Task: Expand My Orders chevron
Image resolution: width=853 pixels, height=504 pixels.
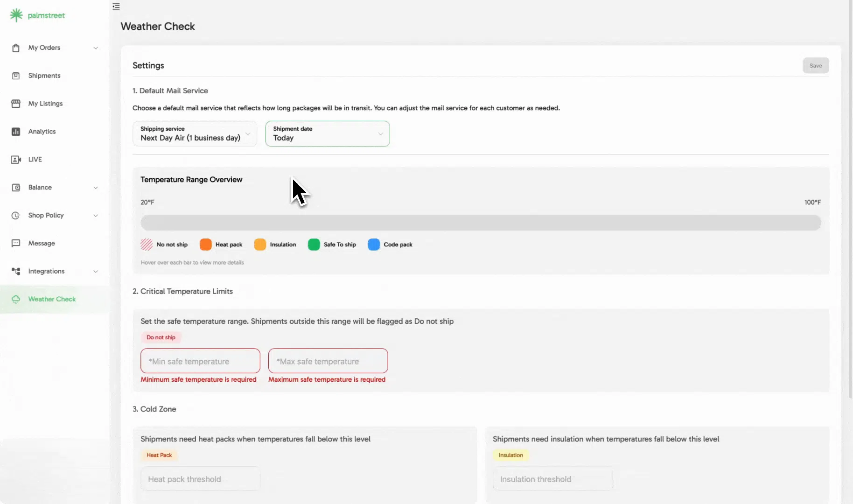Action: (96, 48)
